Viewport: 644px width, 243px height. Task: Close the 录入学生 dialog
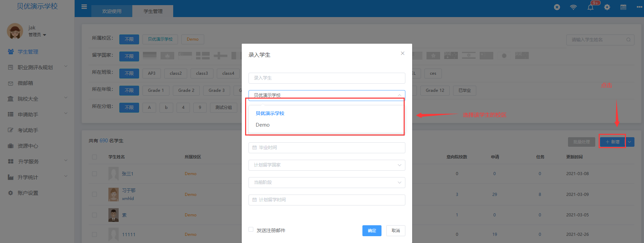[x=403, y=53]
